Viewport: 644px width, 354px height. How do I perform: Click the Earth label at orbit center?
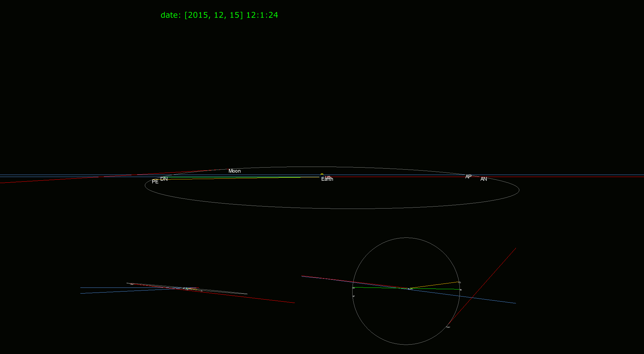point(327,179)
